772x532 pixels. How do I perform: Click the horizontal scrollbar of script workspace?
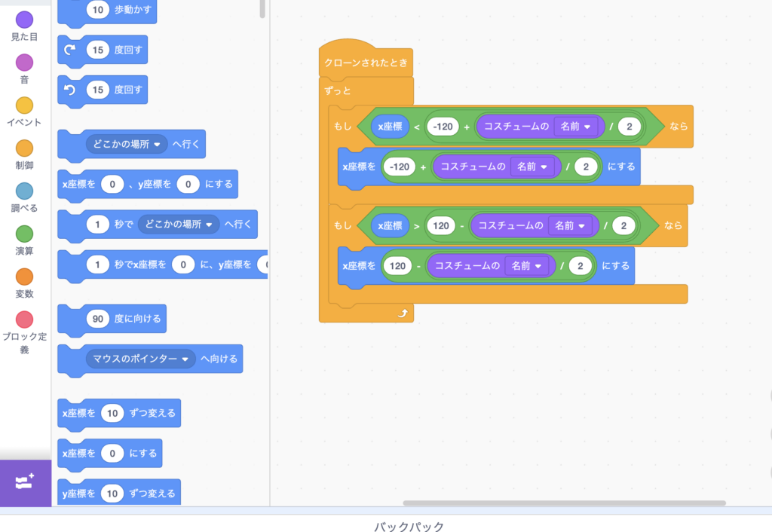[x=564, y=503]
